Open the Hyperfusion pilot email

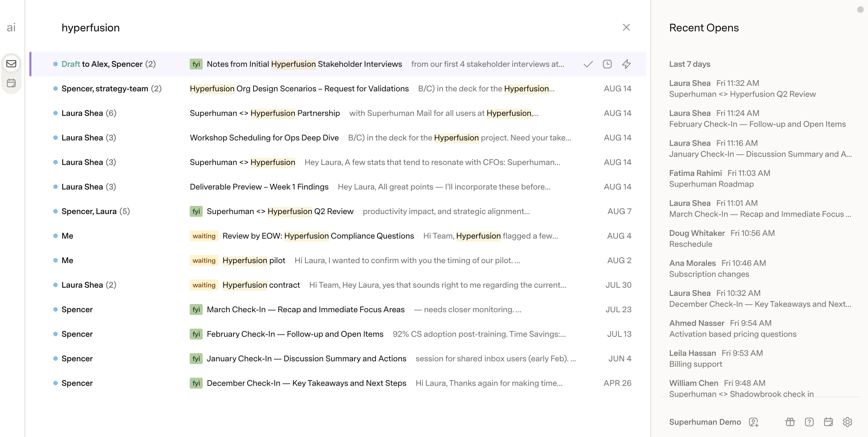point(338,260)
